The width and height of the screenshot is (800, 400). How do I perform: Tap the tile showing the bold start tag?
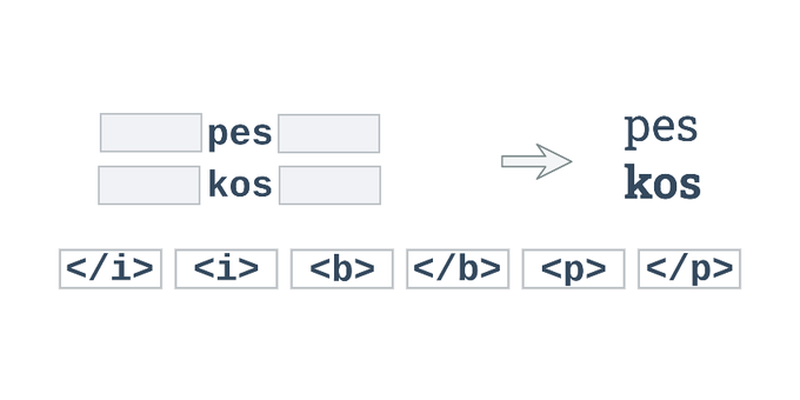pos(342,269)
